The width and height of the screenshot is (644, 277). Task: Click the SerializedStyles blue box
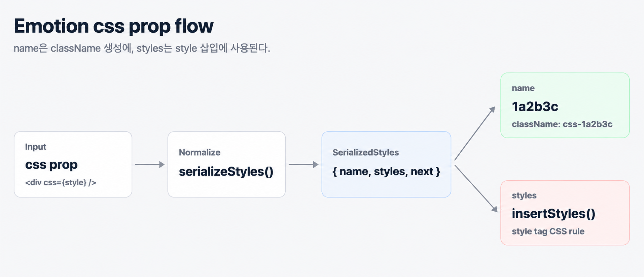(x=386, y=164)
